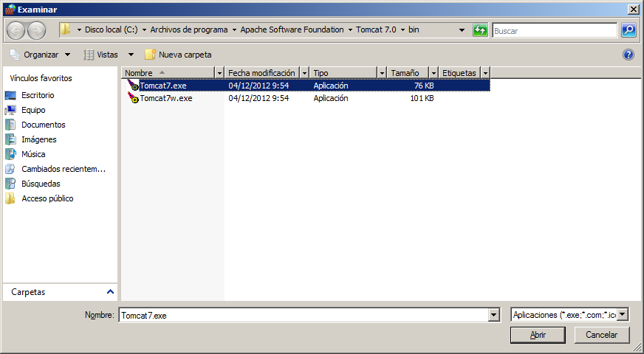Open Escritorio from favorite links
This screenshot has height=354, width=644.
[x=38, y=95]
